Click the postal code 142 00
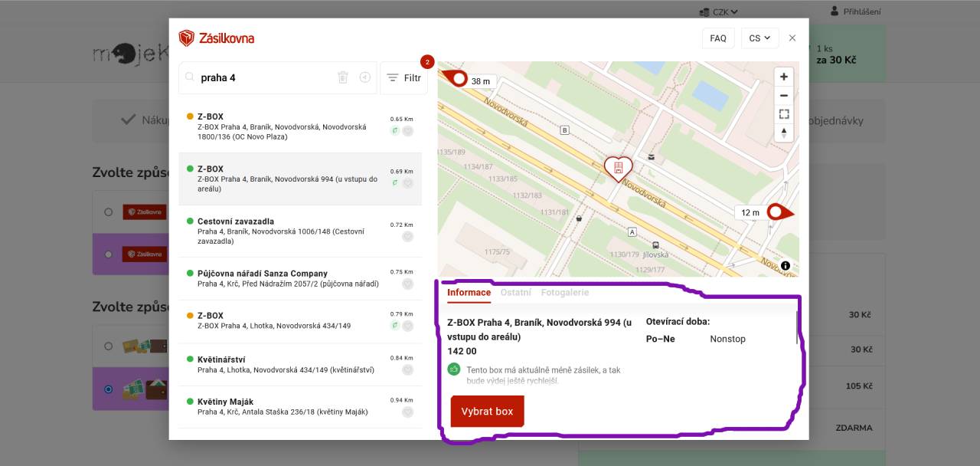Image resolution: width=980 pixels, height=466 pixels. [462, 351]
